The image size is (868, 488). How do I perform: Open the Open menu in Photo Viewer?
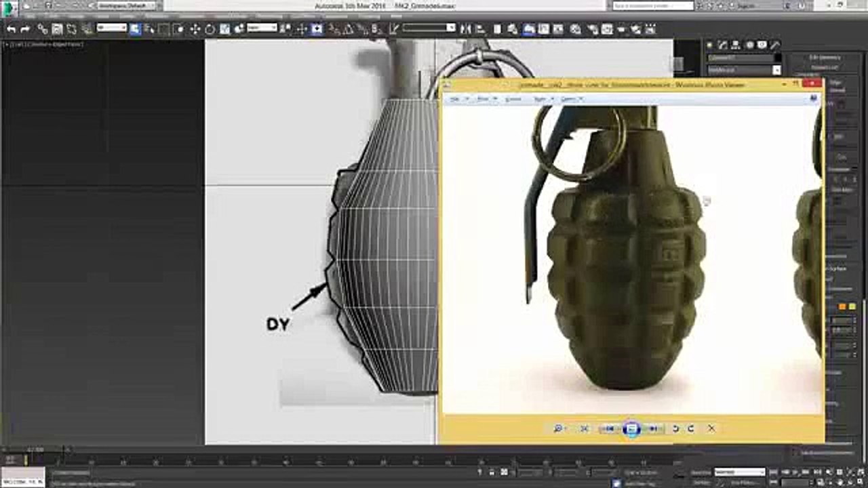point(570,99)
